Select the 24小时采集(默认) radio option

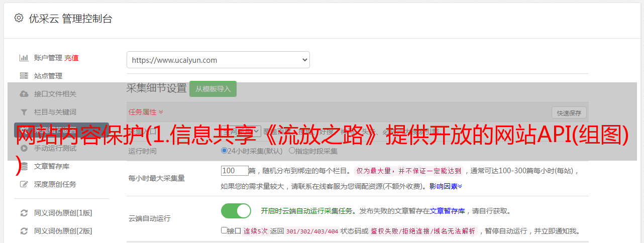click(225, 151)
